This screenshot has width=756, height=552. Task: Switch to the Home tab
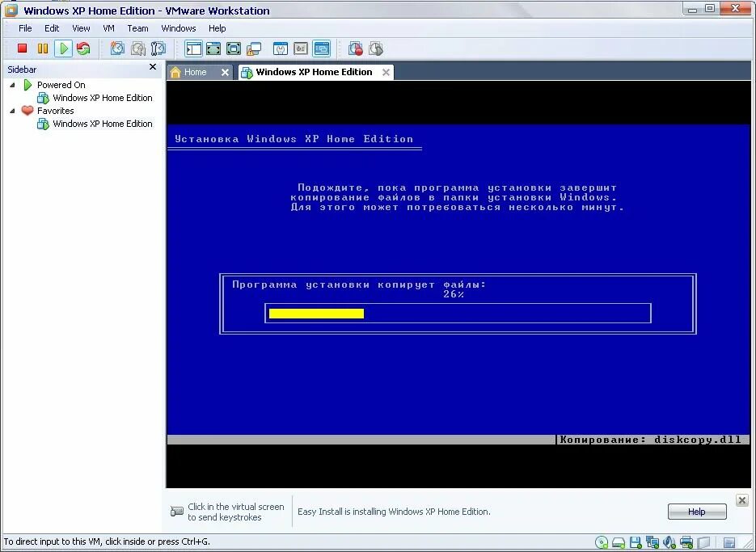194,71
